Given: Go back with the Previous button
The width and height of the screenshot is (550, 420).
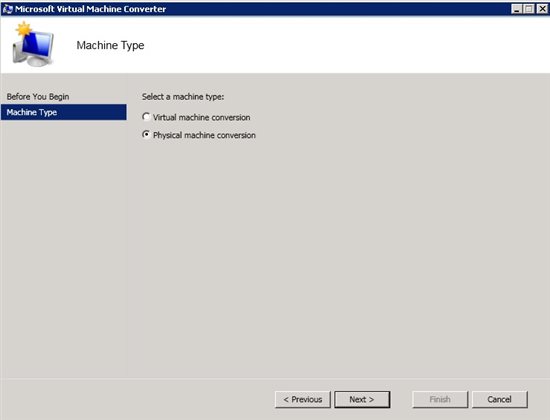Looking at the screenshot, I should click(x=303, y=399).
